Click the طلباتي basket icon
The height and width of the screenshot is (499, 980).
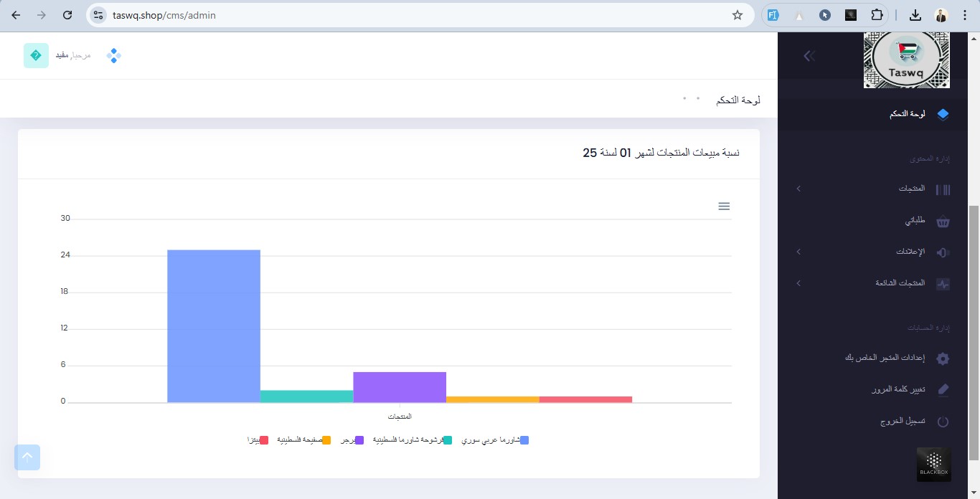(943, 222)
